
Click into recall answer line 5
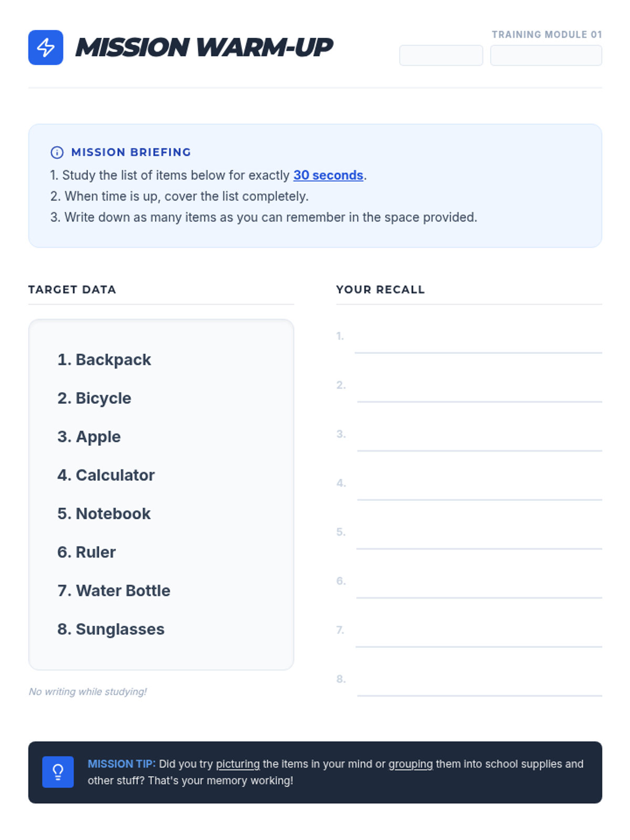(x=479, y=538)
